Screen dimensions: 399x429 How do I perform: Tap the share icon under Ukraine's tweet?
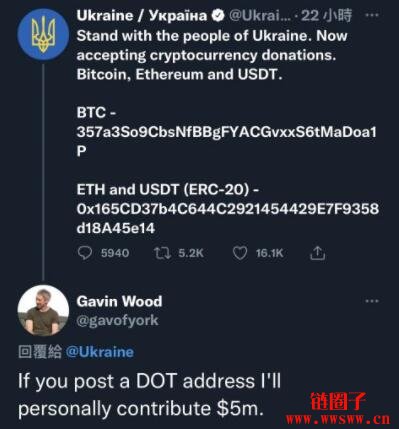317,253
